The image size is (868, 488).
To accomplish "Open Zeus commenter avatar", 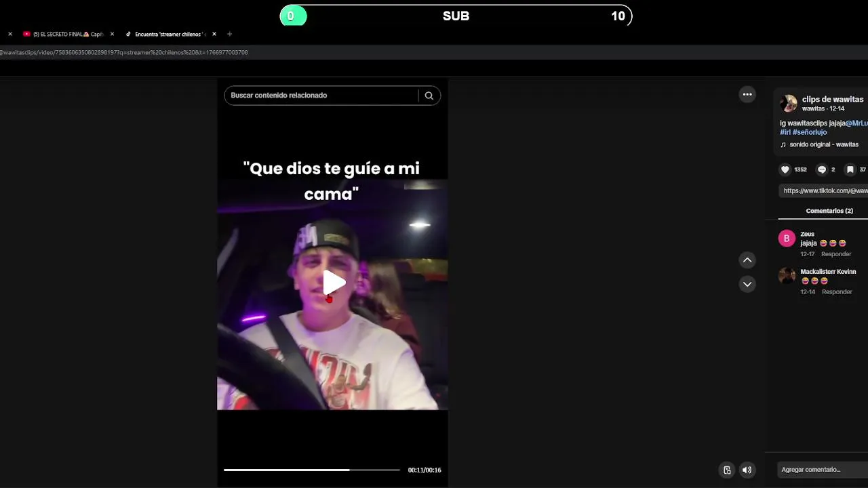I will pos(787,238).
